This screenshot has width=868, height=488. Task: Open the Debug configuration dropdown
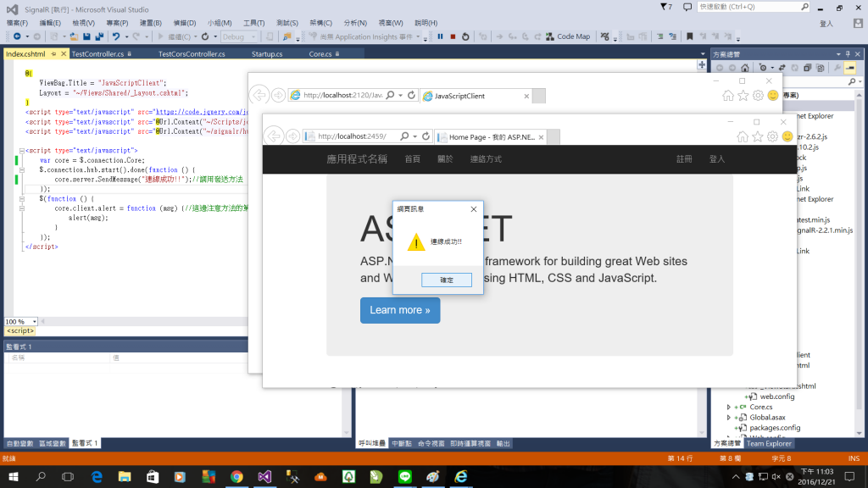click(x=239, y=36)
